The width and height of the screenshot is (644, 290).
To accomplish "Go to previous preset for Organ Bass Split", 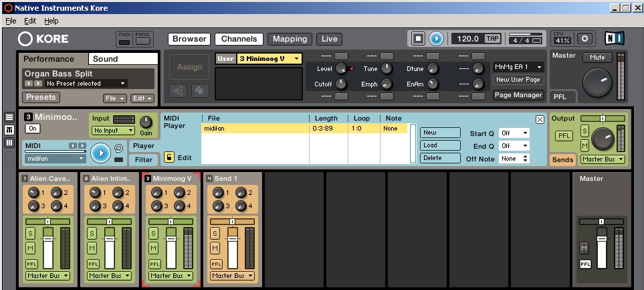I will point(28,84).
